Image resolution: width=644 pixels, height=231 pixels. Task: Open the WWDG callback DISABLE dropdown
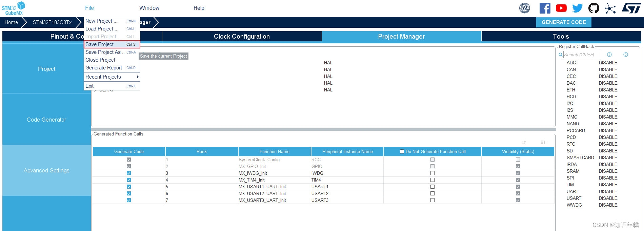point(608,205)
